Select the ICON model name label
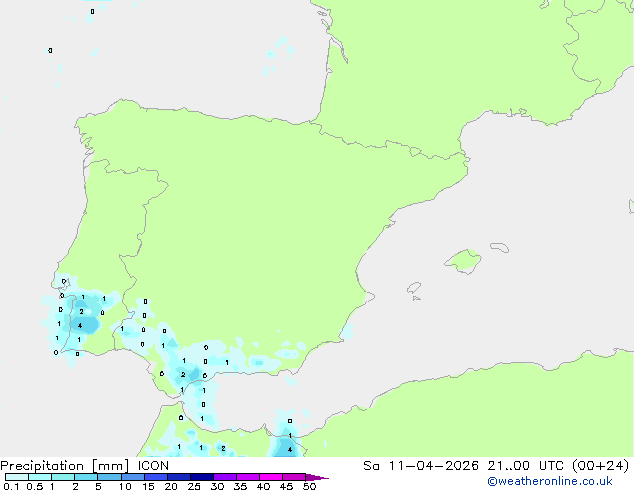The width and height of the screenshot is (634, 490). [x=153, y=466]
